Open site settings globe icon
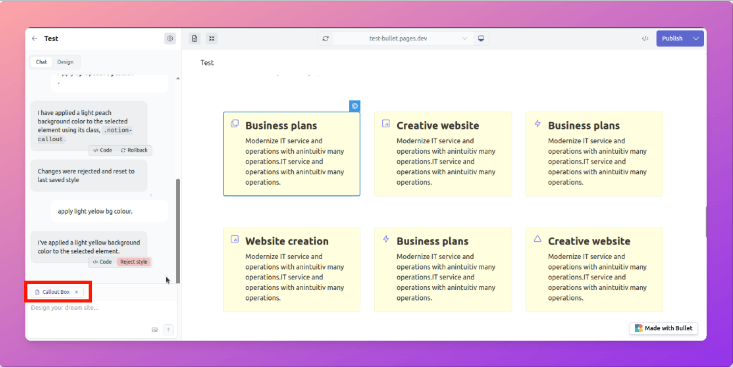The height and width of the screenshot is (368, 733). click(170, 39)
